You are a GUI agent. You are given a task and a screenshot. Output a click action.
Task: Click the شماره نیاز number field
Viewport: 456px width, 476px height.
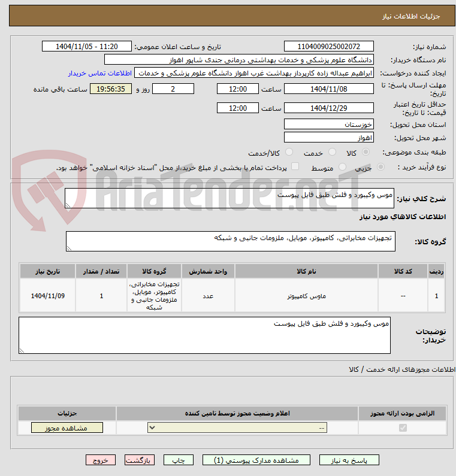pyautogui.click(x=329, y=47)
